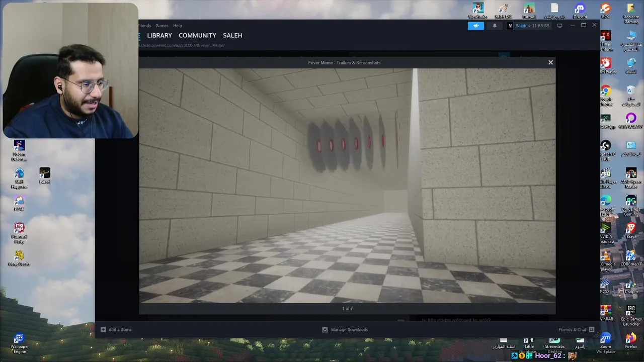
Task: Open Pummel Party desktop shortcut
Action: click(19, 233)
